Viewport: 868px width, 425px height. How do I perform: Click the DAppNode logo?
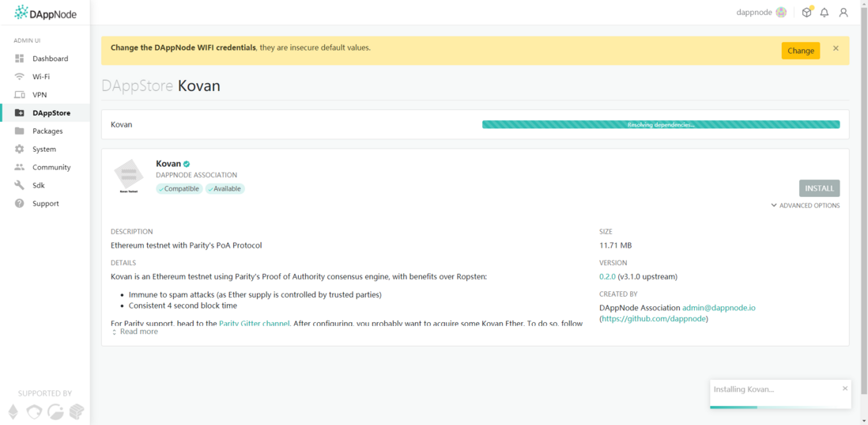click(45, 12)
